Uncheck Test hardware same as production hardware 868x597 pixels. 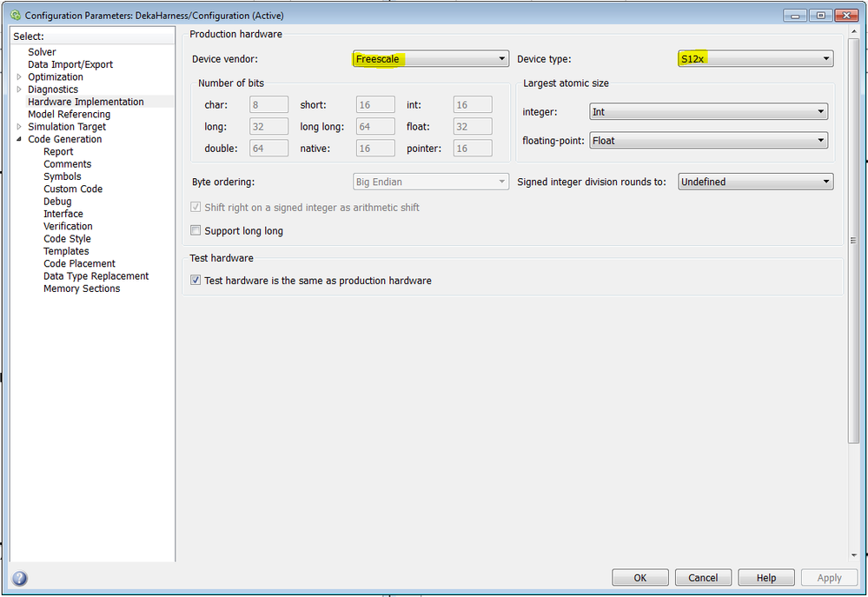pyautogui.click(x=195, y=280)
